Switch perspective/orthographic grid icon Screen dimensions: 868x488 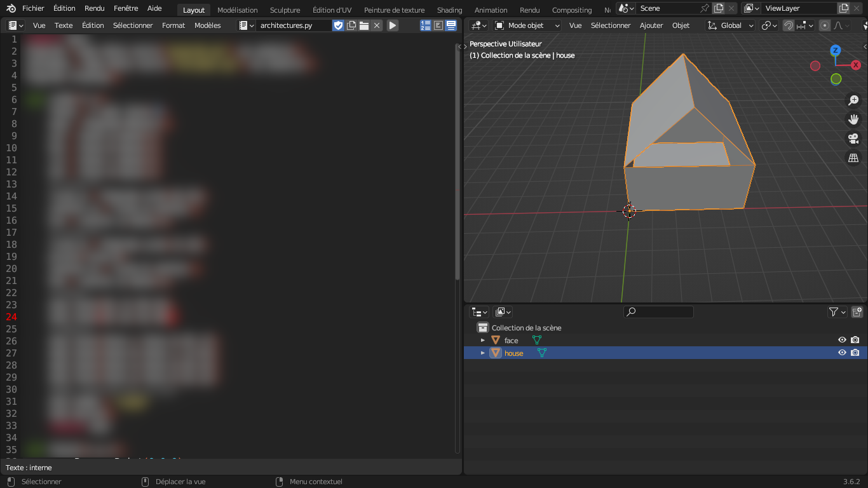pyautogui.click(x=853, y=158)
